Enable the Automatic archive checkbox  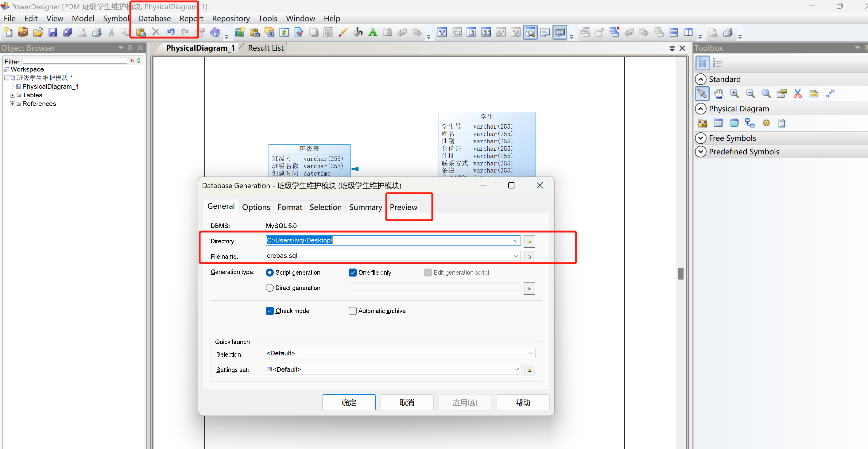click(352, 311)
